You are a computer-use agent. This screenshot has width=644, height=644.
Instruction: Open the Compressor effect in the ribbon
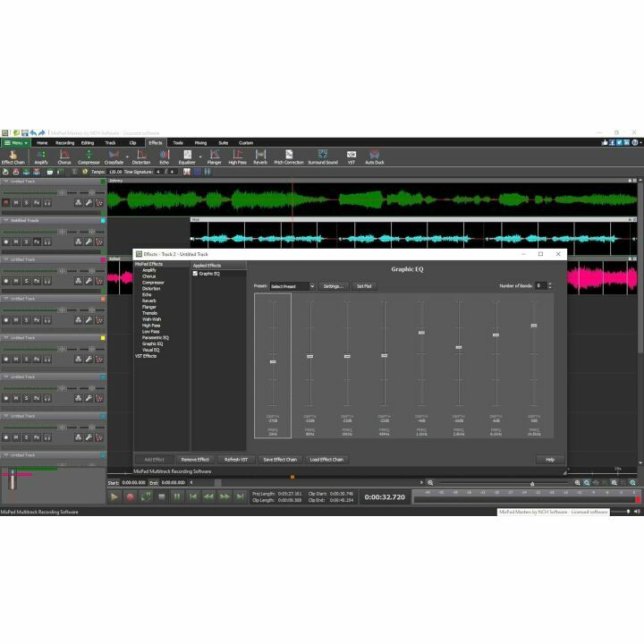click(x=89, y=157)
